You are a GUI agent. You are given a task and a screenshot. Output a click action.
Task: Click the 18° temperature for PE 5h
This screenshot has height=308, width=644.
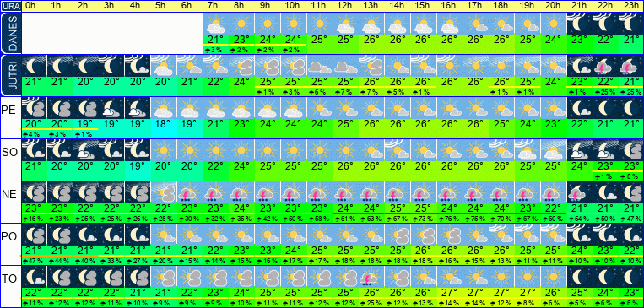(x=164, y=124)
